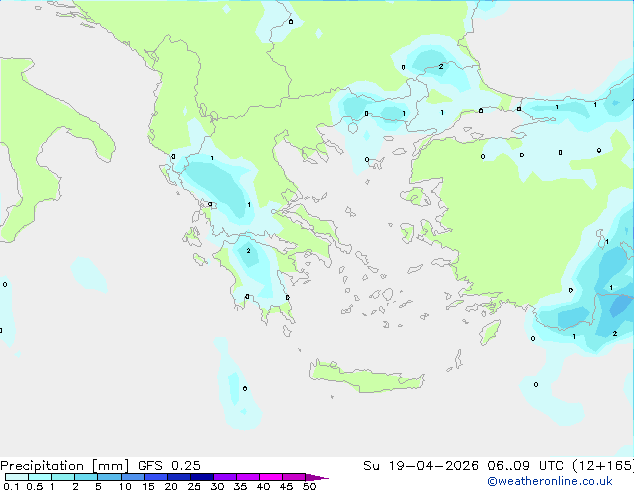
Task: Choose the 15–20 mm legend swatch
Action: (x=155, y=477)
